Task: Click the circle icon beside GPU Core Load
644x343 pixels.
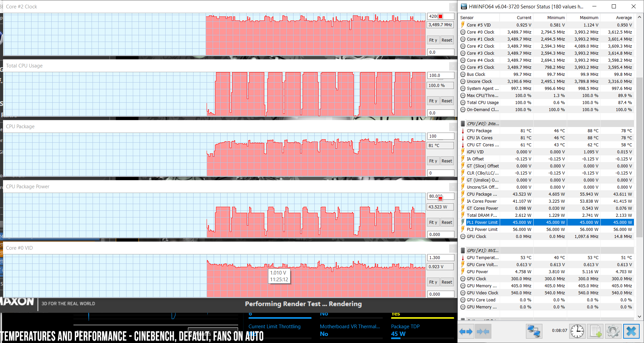Action: pos(463,300)
